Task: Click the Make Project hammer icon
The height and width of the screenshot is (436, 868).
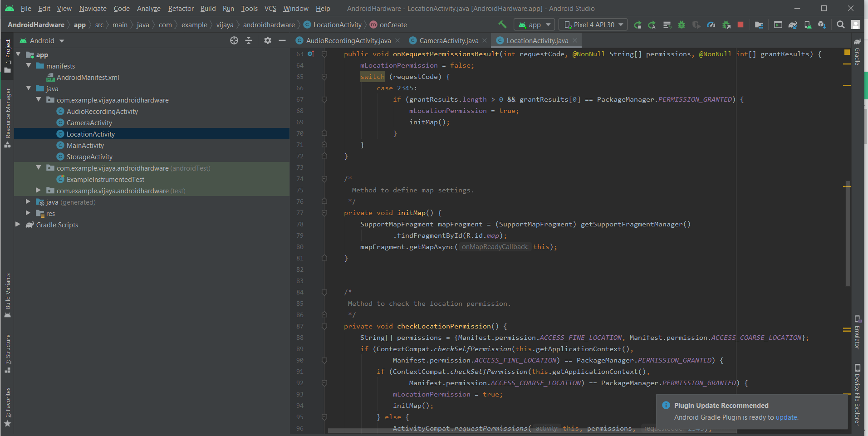Action: click(x=502, y=24)
